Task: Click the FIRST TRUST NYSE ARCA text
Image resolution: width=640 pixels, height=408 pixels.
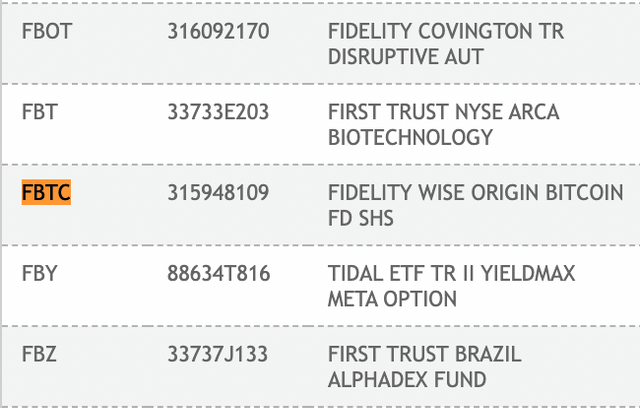Action: coord(444,112)
